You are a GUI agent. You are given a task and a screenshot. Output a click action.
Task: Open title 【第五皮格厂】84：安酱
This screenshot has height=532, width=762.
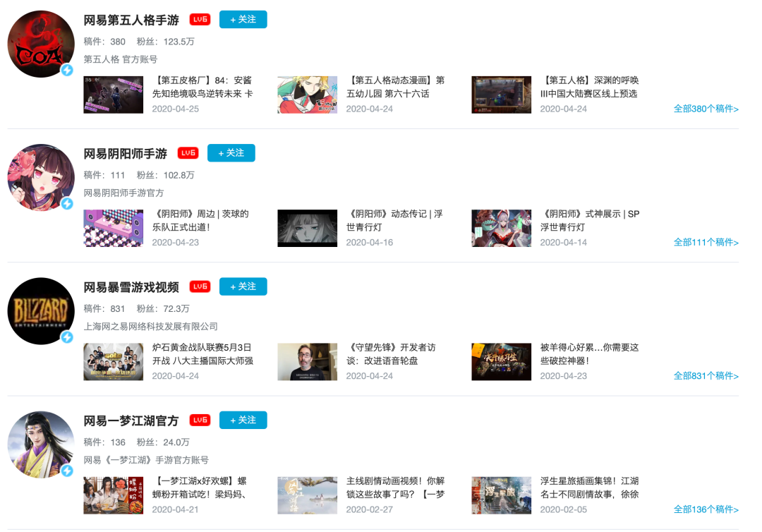(202, 87)
